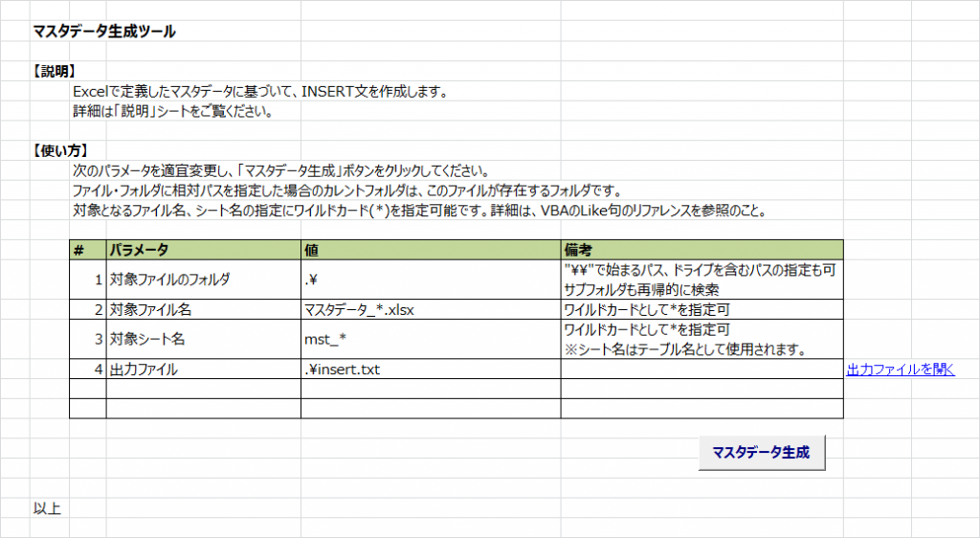Click the line starting 次のパラメータを適宜変更し

pos(281,170)
